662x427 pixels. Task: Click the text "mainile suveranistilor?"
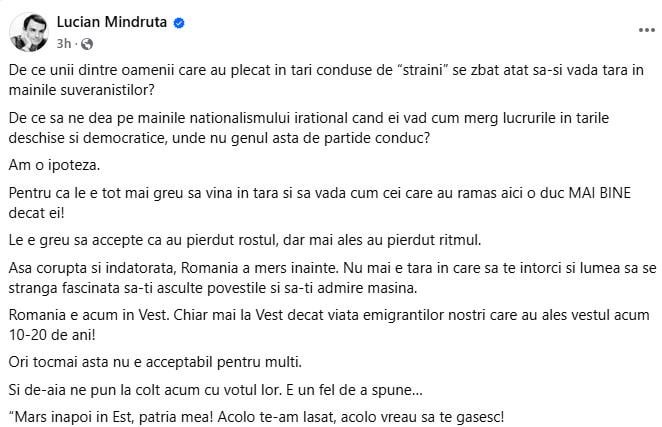pyautogui.click(x=82, y=90)
